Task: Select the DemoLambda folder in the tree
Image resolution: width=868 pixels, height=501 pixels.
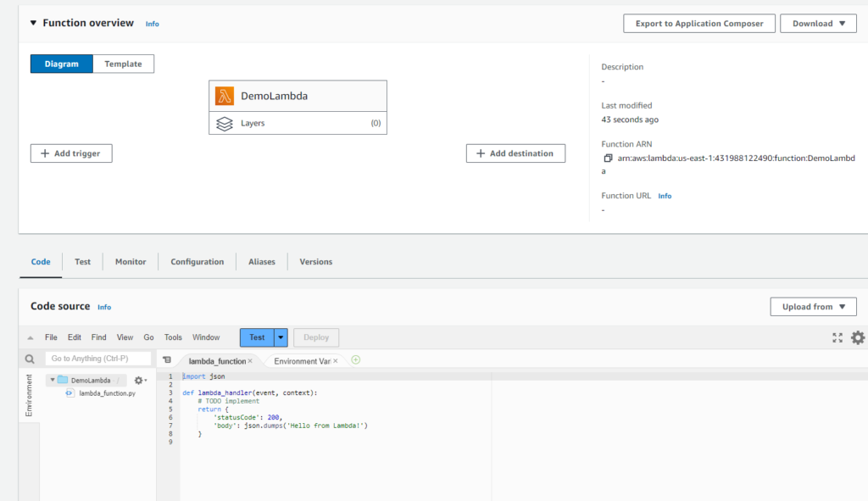Action: pyautogui.click(x=90, y=381)
